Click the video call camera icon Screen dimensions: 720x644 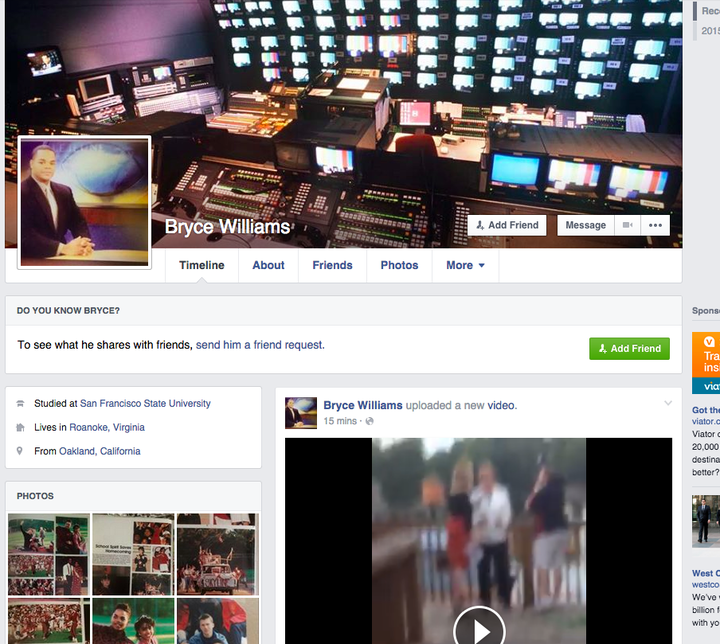[628, 226]
